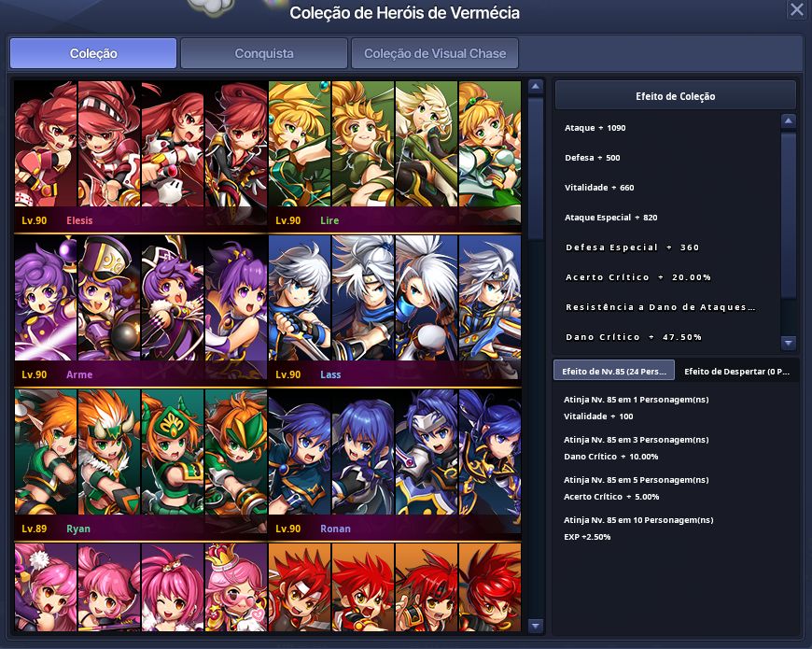The image size is (812, 649).
Task: Select Ronan second job portrait
Action: pos(362,452)
